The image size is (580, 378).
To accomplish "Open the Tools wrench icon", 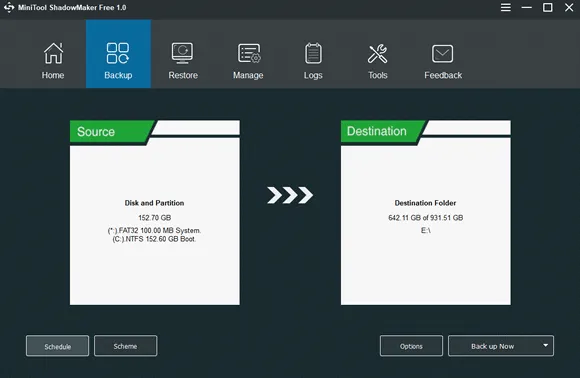I will (x=377, y=54).
